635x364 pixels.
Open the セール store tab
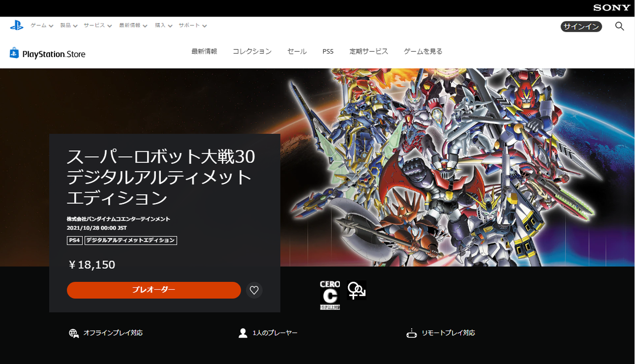pos(297,52)
